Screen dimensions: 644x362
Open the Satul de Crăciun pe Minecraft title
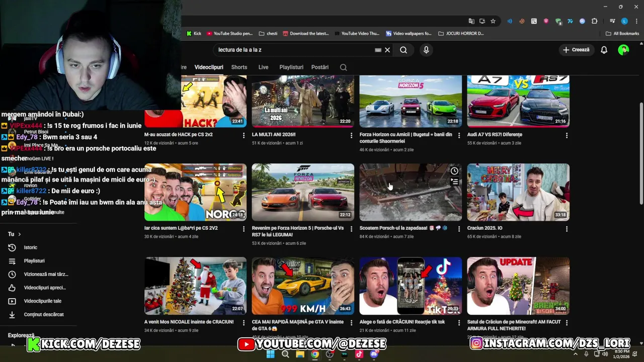(514, 325)
